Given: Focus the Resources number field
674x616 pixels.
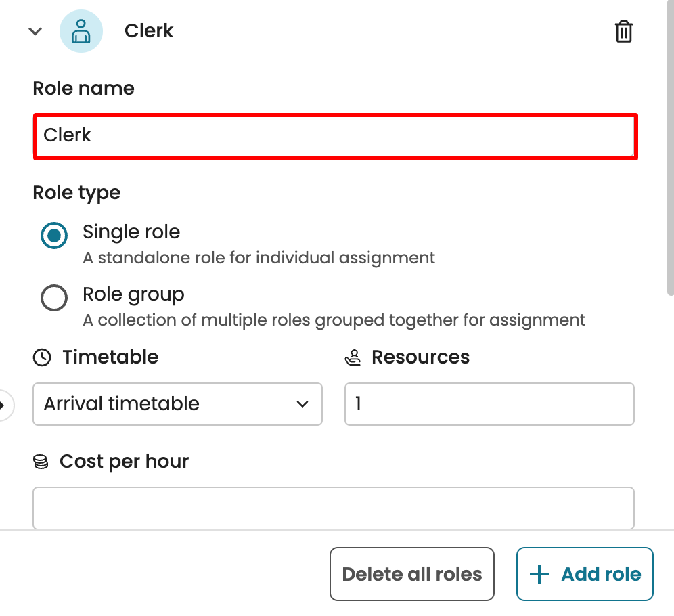Looking at the screenshot, I should click(x=489, y=404).
